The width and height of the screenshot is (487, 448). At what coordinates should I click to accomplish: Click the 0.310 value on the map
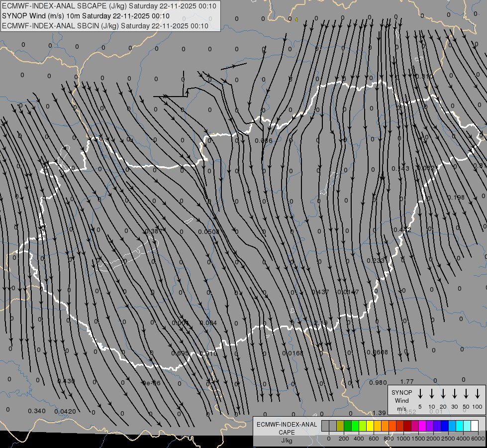click(424, 77)
